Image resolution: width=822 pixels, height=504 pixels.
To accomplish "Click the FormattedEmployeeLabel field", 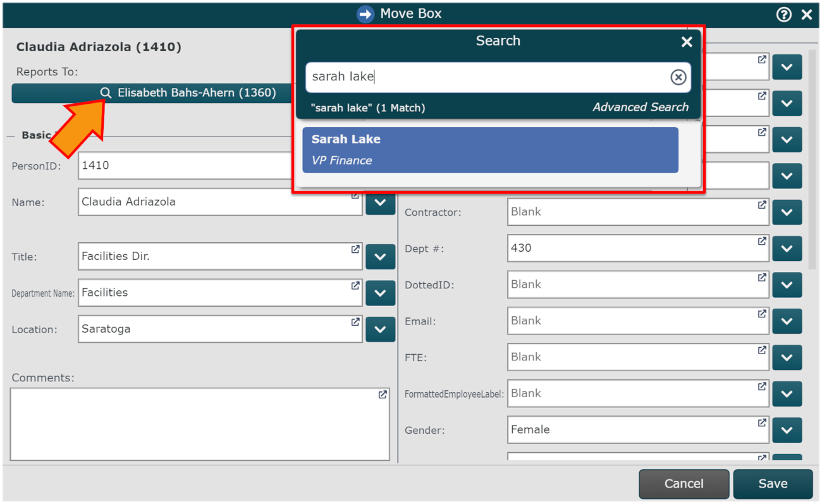I will point(638,393).
